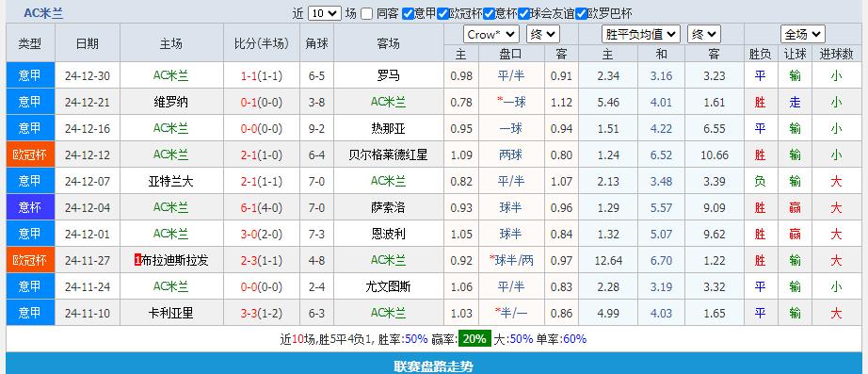This screenshot has height=374, width=868.
Task: Click AC米兰 away team on 24-11-10
Action: 389,313
